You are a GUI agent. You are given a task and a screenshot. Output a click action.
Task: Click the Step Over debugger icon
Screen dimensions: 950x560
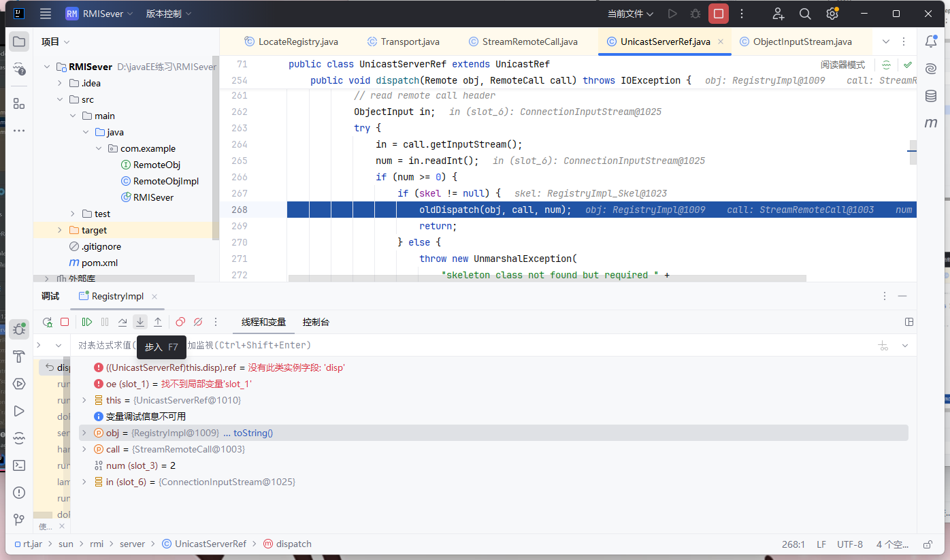[122, 322]
